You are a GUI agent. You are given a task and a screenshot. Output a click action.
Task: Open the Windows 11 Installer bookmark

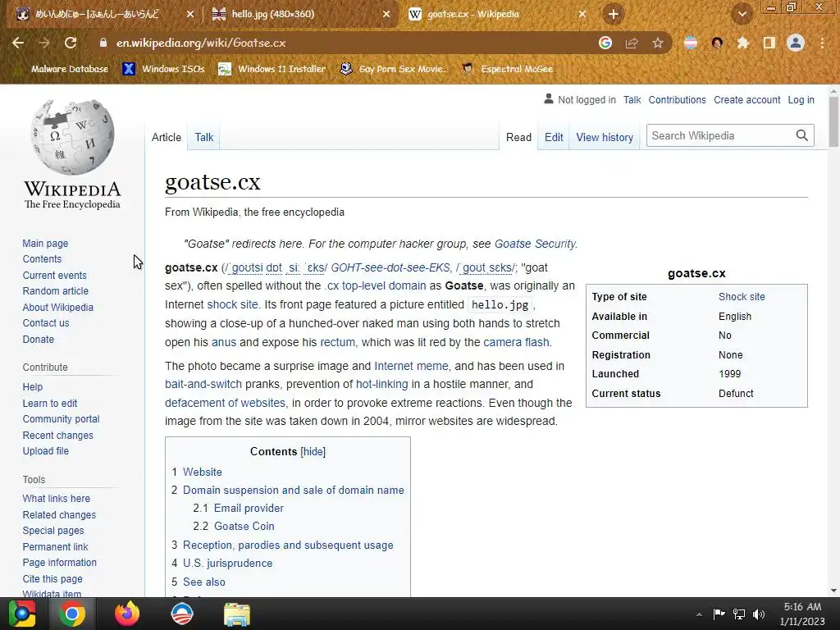(x=272, y=69)
